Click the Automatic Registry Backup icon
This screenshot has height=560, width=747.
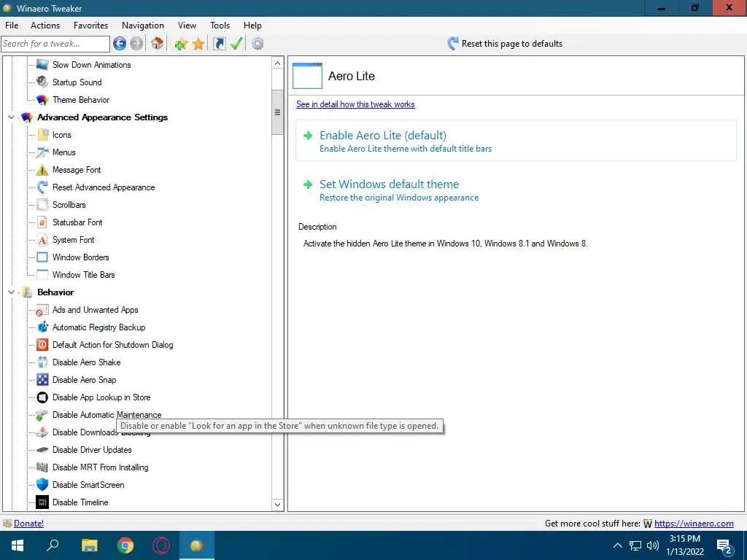click(42, 327)
